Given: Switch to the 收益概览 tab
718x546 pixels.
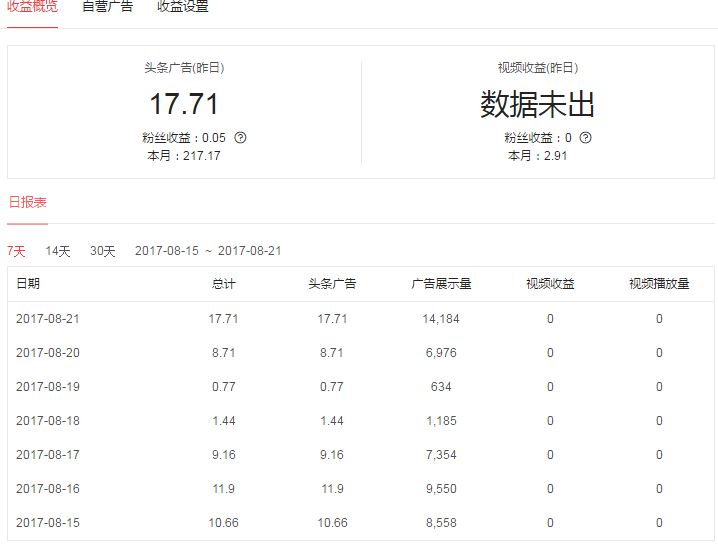Looking at the screenshot, I should coord(32,7).
